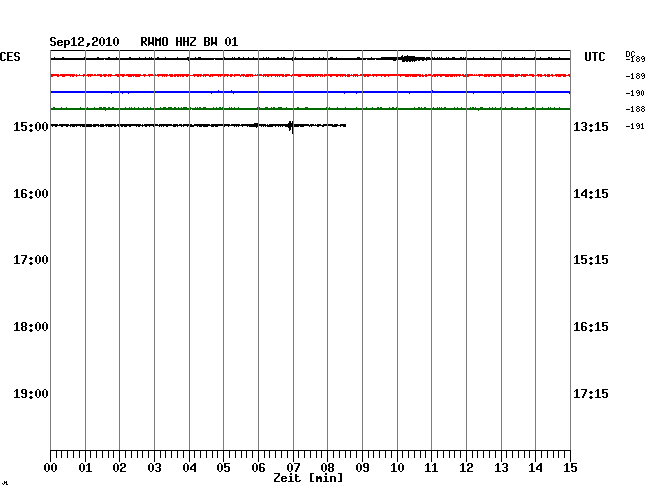Click the 13:15 UTC time label
650x494 pixels.
(591, 126)
